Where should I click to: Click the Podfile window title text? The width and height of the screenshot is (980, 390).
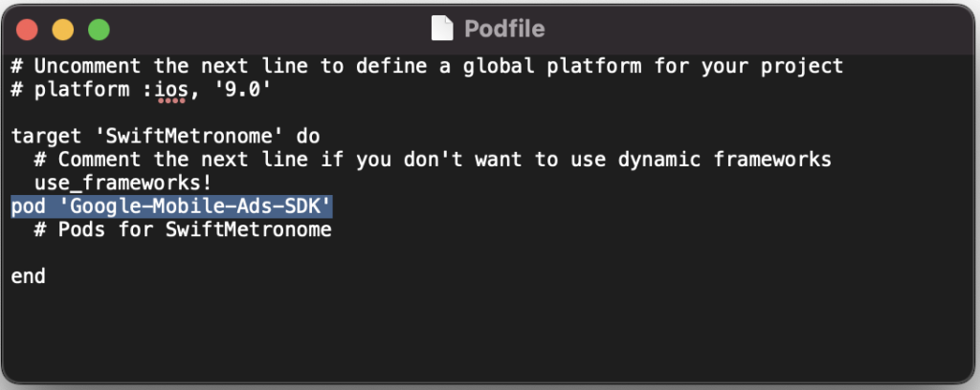point(504,30)
